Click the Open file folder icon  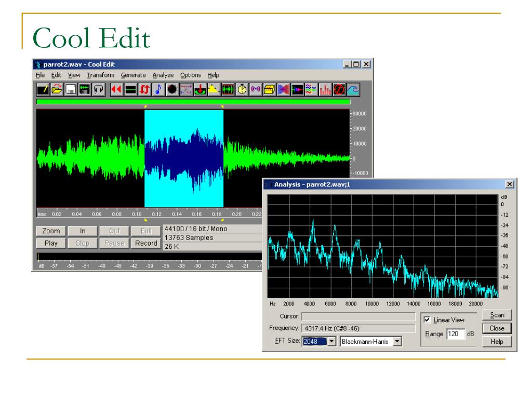tap(57, 89)
